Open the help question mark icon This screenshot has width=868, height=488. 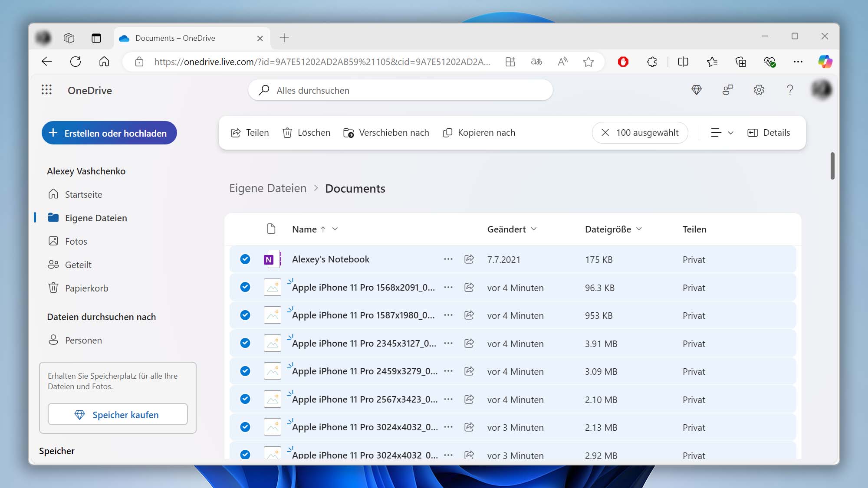coord(790,90)
